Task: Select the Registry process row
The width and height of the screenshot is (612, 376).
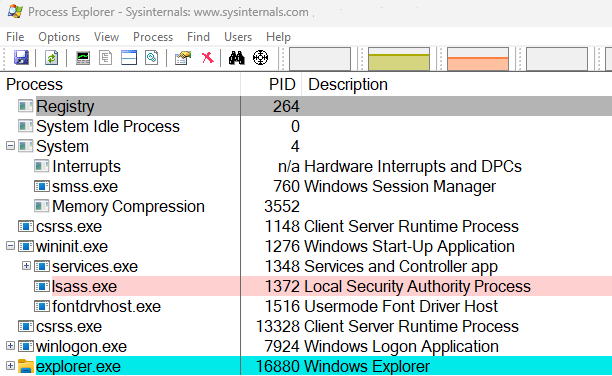Action: click(306, 106)
